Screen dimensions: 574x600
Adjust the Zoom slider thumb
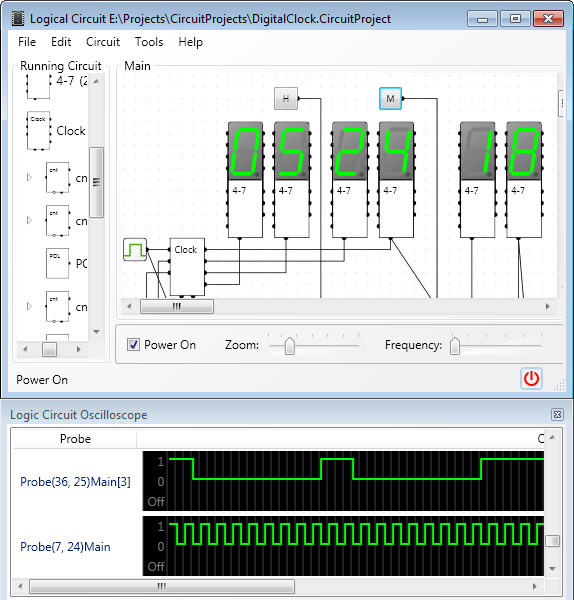[x=290, y=346]
